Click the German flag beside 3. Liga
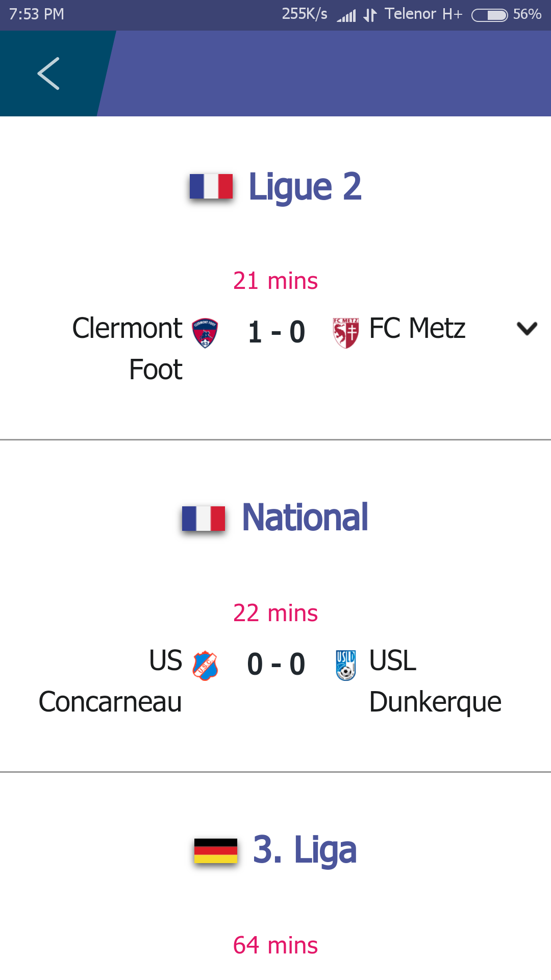This screenshot has width=551, height=980. pos(216,851)
